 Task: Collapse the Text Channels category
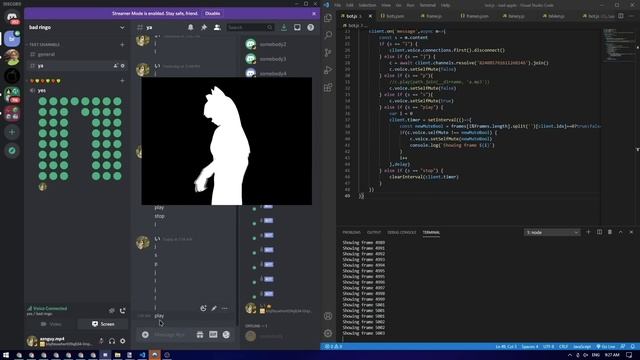[44, 44]
